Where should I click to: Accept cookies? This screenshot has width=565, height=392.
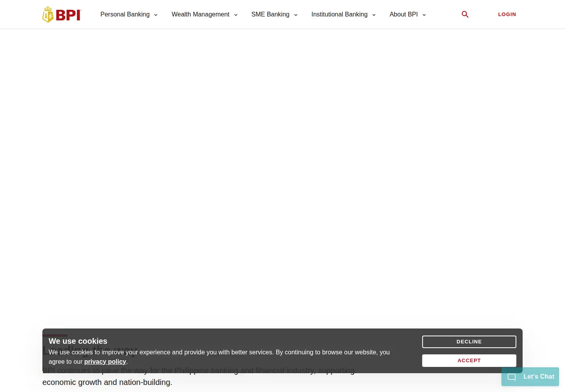coord(469,361)
